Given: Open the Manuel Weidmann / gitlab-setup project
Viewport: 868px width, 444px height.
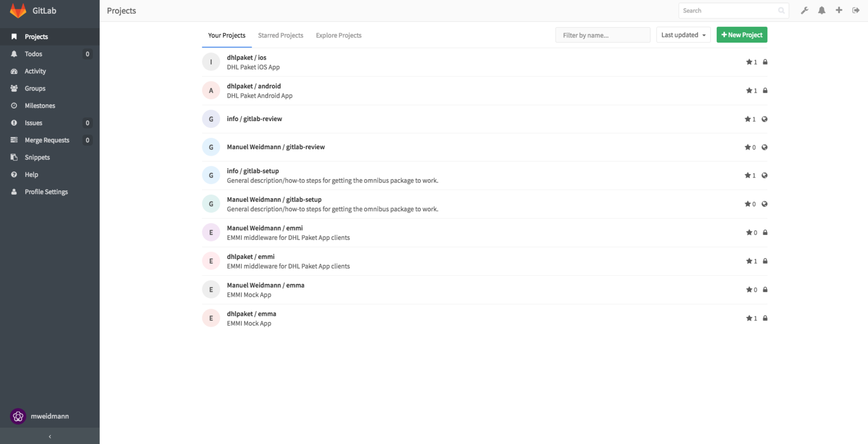Looking at the screenshot, I should tap(274, 200).
